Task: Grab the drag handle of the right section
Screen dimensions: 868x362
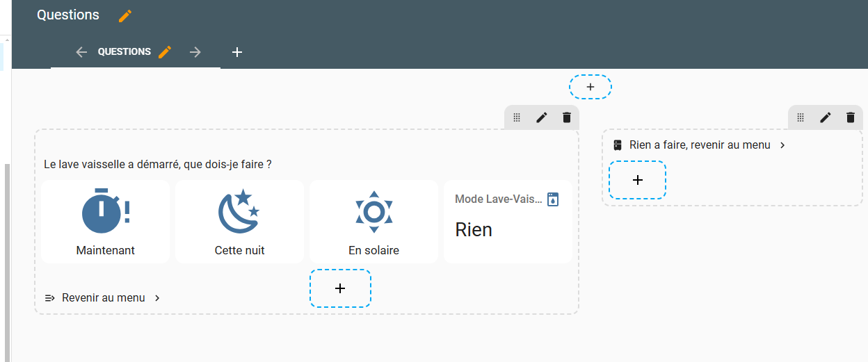Action: click(801, 117)
